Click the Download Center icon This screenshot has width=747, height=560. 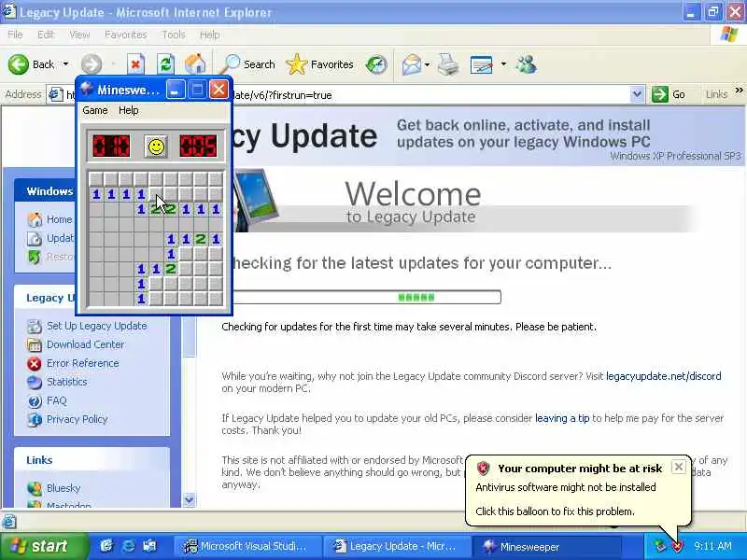click(35, 344)
